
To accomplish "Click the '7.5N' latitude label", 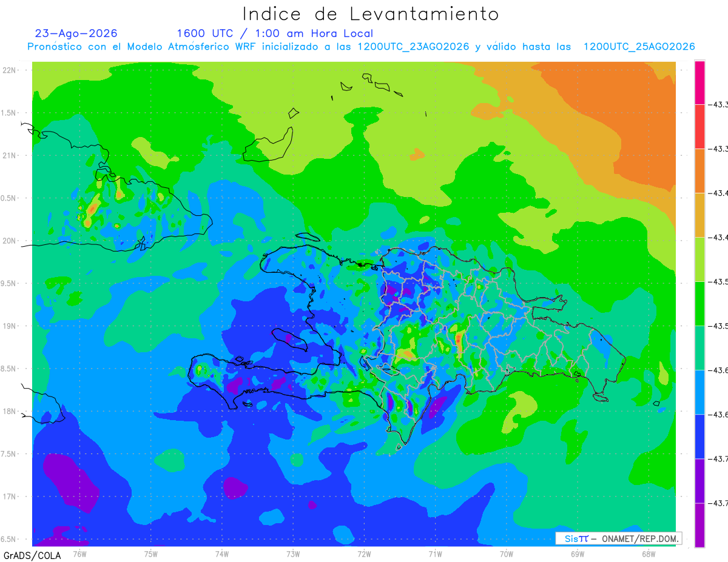I will (x=9, y=454).
